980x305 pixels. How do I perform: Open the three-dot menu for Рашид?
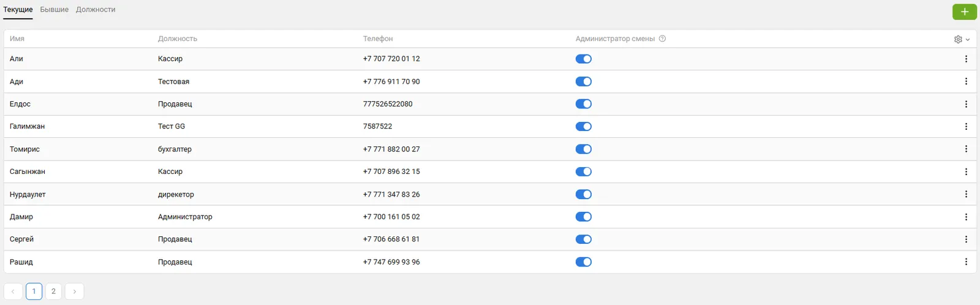coord(966,262)
